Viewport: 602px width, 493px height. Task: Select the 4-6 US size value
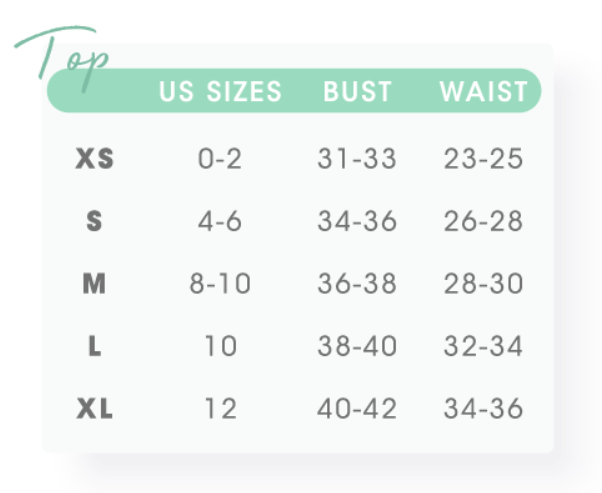pos(220,221)
